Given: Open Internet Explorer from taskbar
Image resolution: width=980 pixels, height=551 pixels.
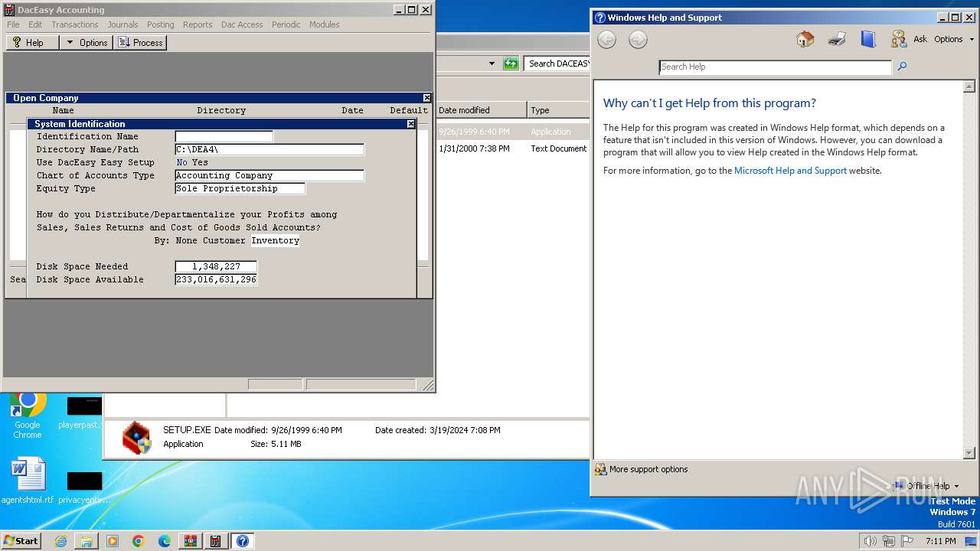Looking at the screenshot, I should click(60, 541).
